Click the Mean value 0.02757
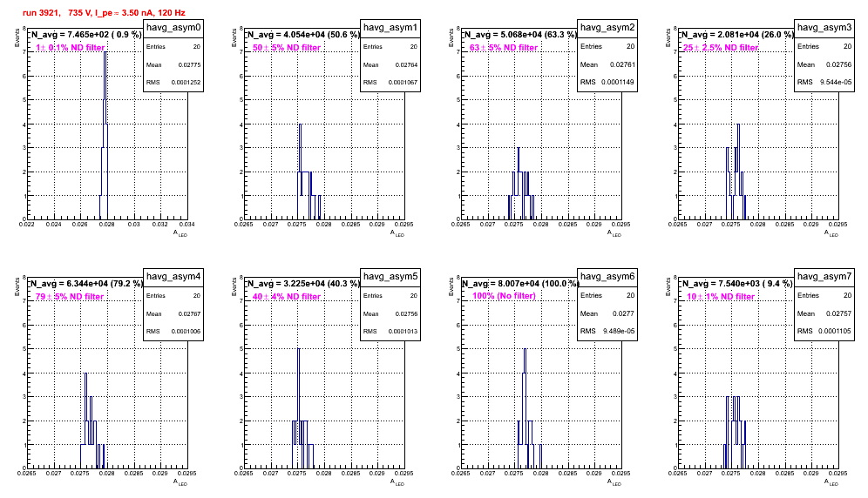Image resolution: width=868 pixels, height=498 pixels. click(x=839, y=313)
